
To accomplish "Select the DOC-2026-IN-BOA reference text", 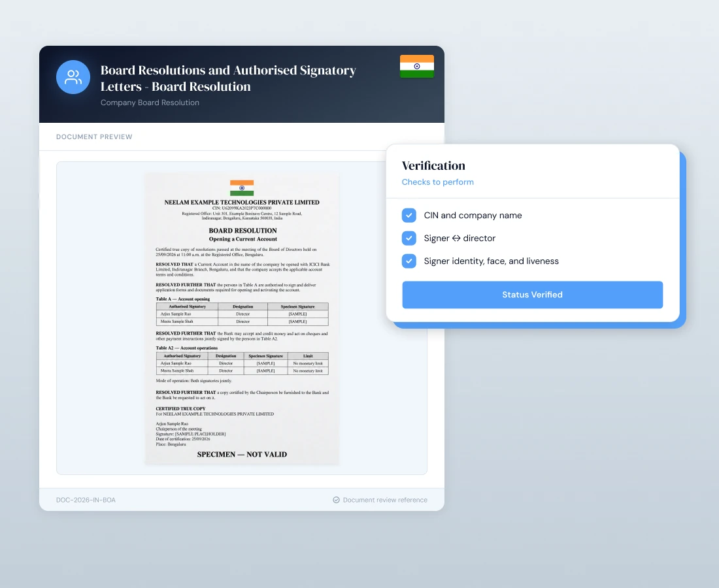I will (x=86, y=500).
